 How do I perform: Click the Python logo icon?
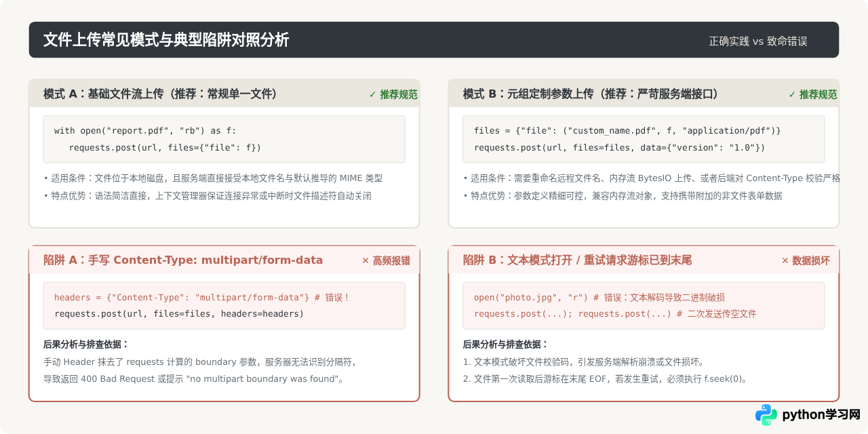click(x=766, y=414)
